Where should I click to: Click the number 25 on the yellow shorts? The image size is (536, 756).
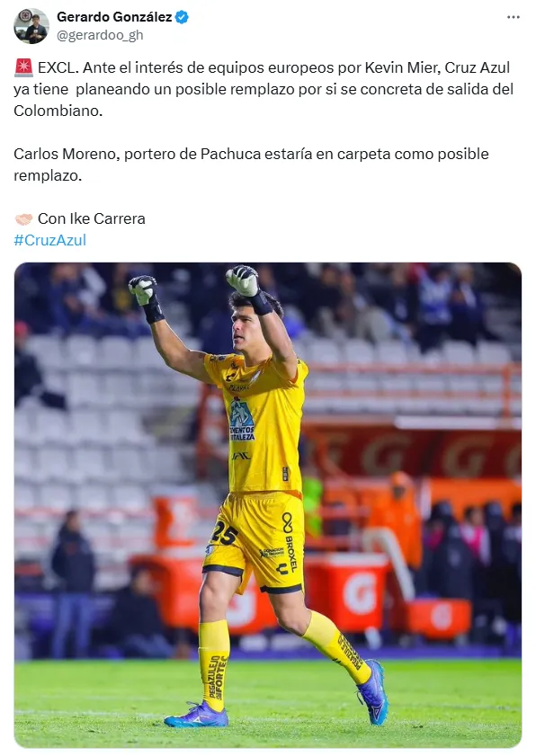(224, 534)
